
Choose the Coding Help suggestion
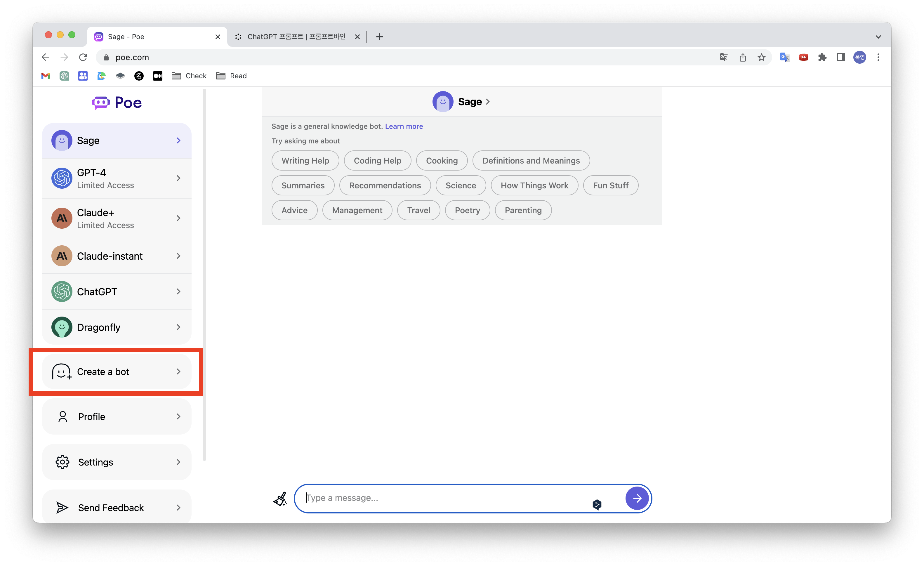click(x=377, y=161)
